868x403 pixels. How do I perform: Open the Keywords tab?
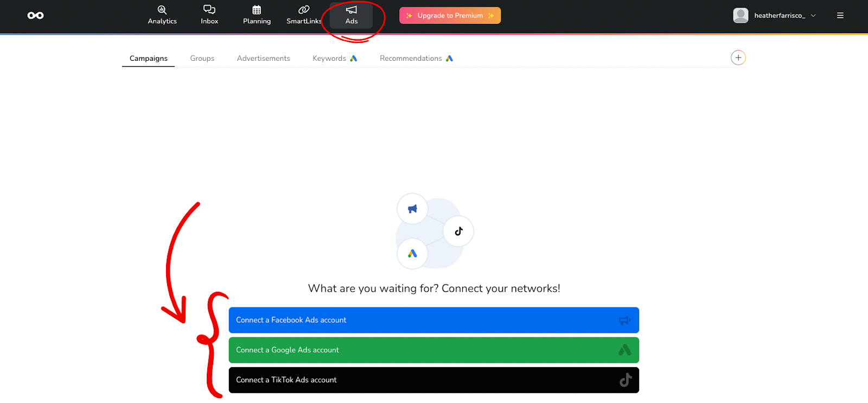point(335,58)
